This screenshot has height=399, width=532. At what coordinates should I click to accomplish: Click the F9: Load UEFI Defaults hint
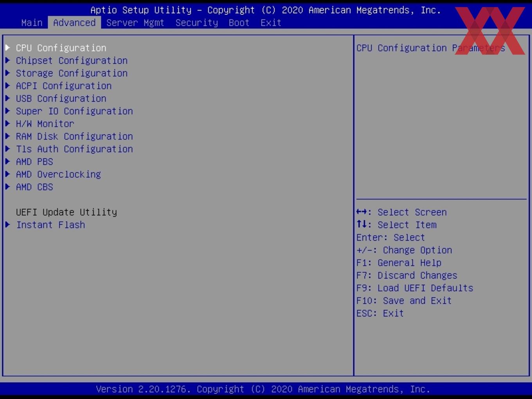pyautogui.click(x=415, y=288)
